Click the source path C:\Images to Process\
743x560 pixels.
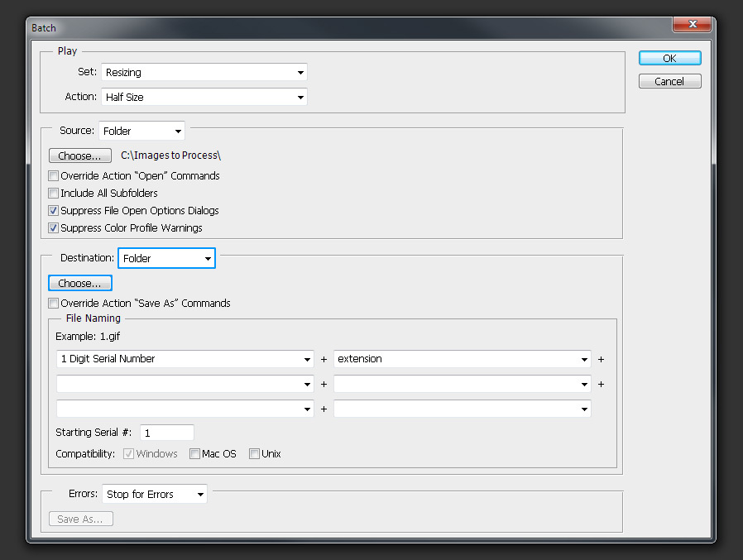(x=170, y=156)
